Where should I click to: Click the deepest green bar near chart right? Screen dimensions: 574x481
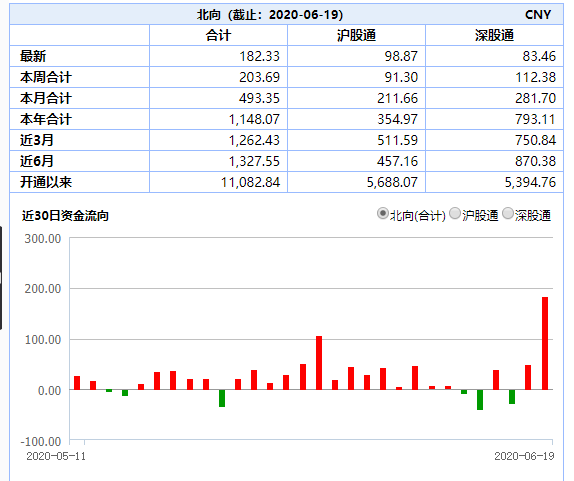480,400
